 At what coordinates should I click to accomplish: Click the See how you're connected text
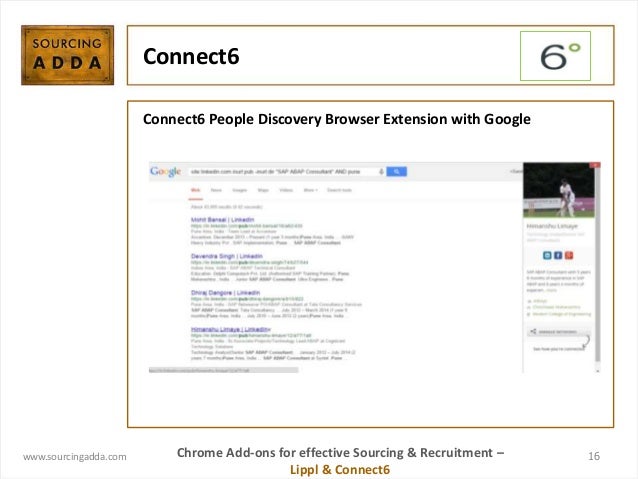[558, 349]
